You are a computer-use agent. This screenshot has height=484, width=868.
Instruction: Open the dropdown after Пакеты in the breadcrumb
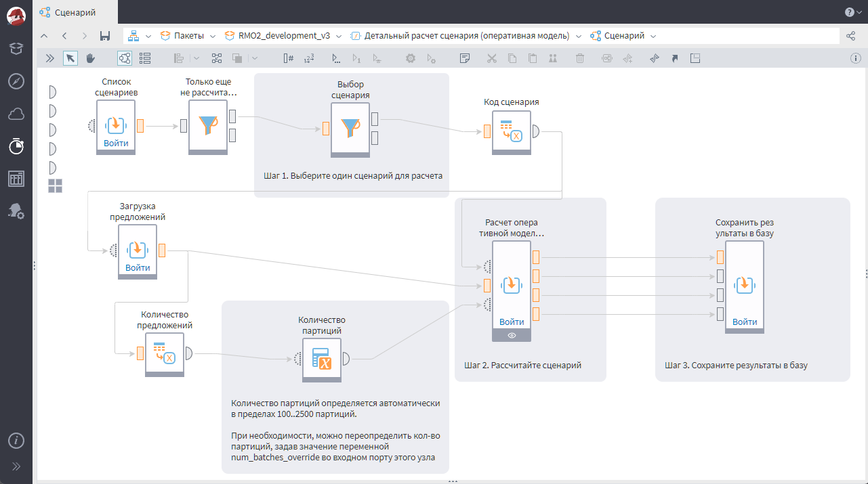(x=213, y=36)
